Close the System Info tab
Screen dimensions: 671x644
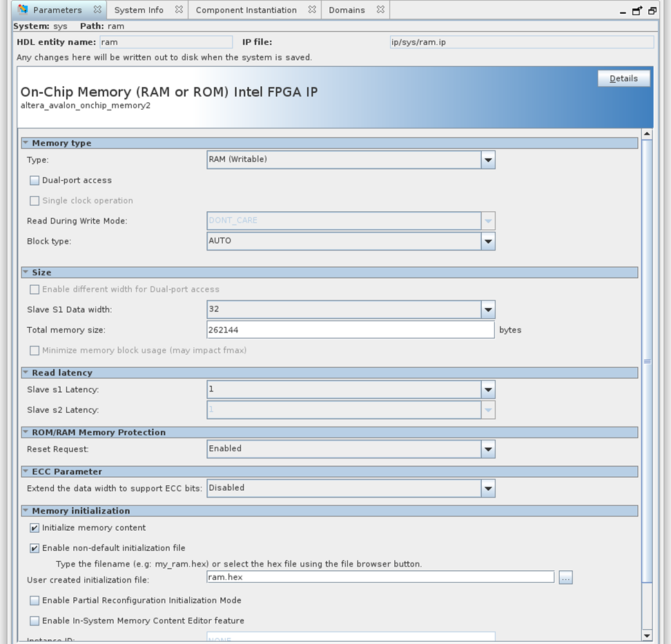coord(179,10)
